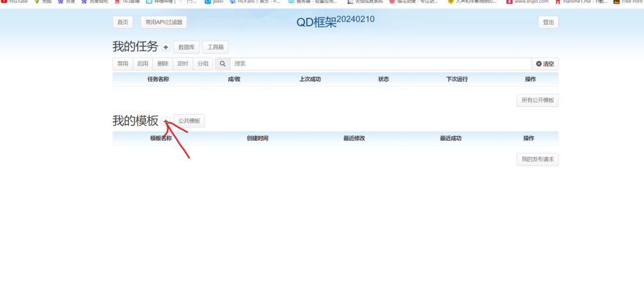Click the 最近修改 column header
This screenshot has width=644, height=299.
354,139
